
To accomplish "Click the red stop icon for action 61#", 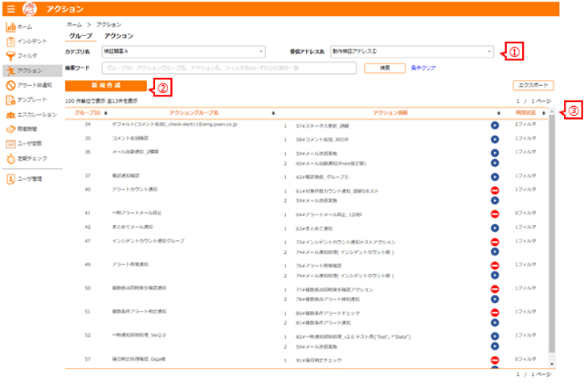I will click(495, 190).
